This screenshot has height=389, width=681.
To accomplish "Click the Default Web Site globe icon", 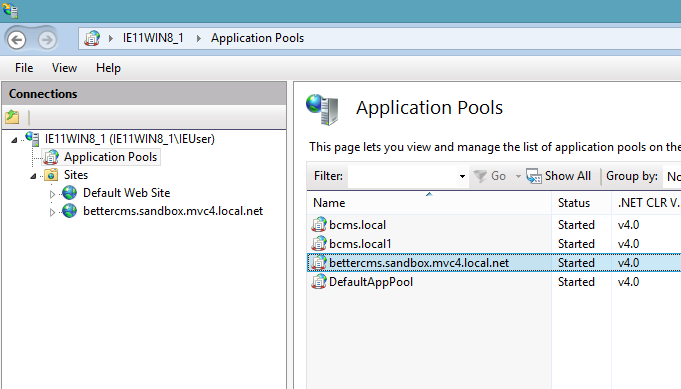I will pos(69,193).
